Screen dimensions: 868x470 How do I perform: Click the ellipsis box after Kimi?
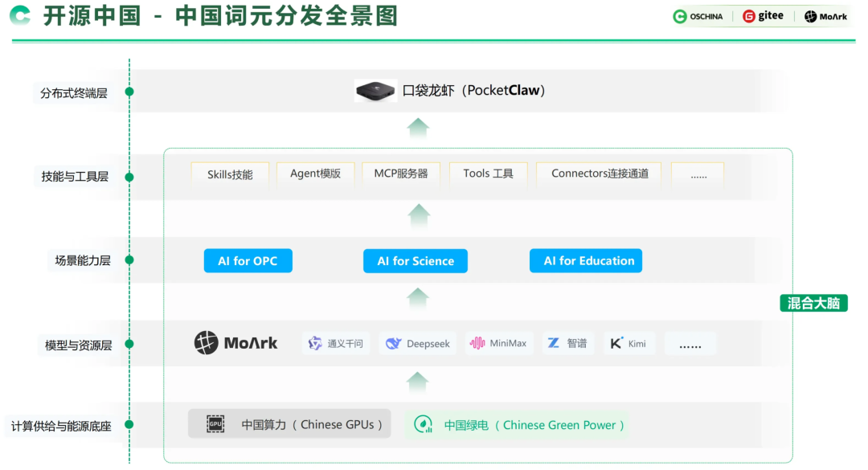[x=690, y=344]
